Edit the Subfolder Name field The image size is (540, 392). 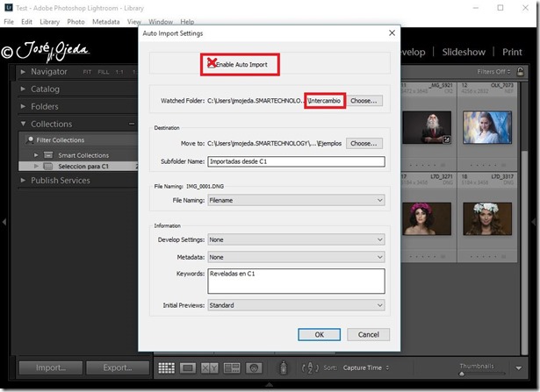point(296,161)
